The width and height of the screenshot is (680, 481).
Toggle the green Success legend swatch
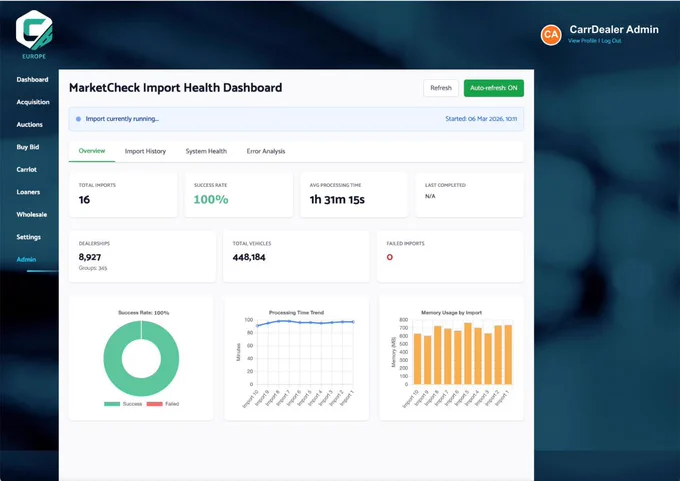click(x=112, y=404)
